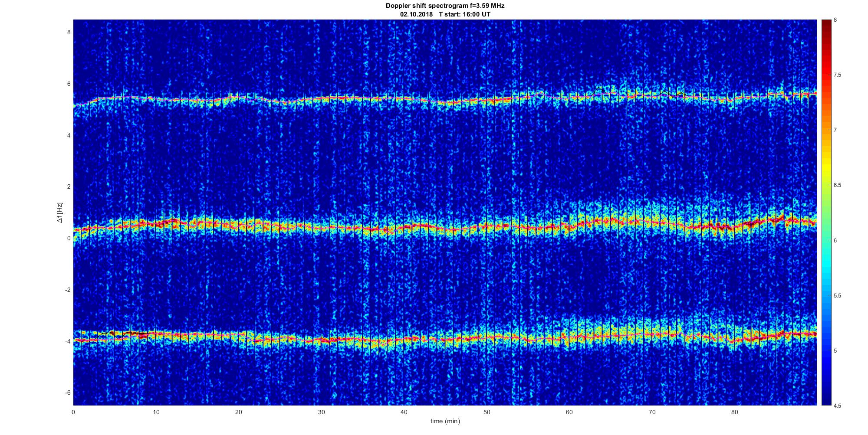Click the y-axis tick label '-6'
The width and height of the screenshot is (868, 435).
[68, 392]
